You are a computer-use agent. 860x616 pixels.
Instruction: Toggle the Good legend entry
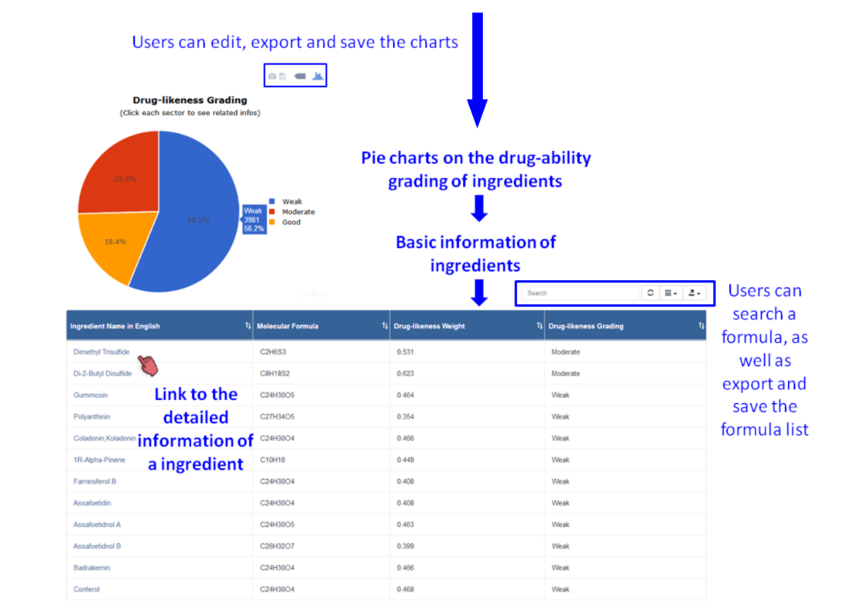(290, 222)
